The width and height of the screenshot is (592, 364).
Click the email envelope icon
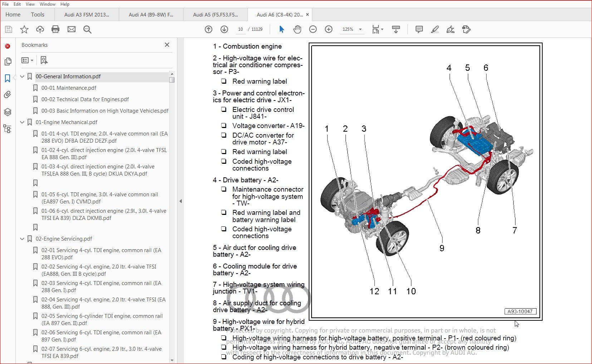72,29
